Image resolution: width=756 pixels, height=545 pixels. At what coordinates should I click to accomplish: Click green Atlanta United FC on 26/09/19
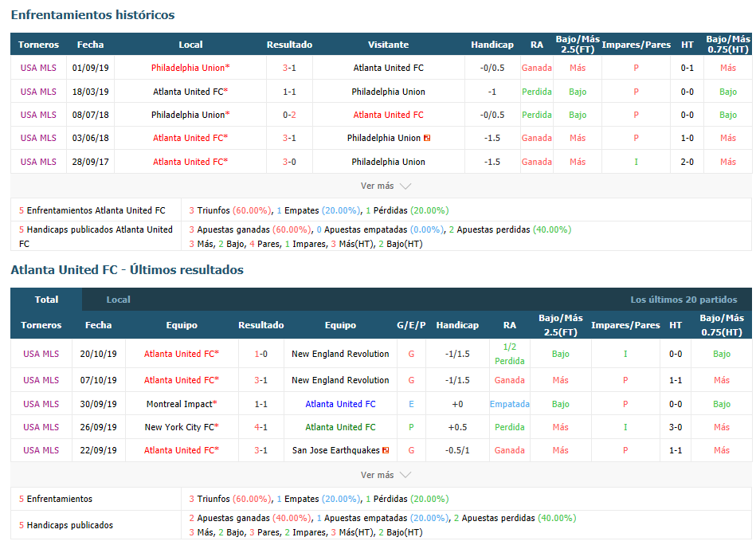(x=340, y=427)
